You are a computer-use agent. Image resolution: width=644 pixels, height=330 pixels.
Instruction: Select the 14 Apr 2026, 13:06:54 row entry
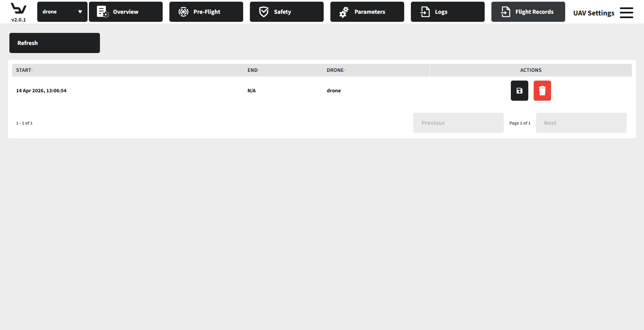point(41,91)
